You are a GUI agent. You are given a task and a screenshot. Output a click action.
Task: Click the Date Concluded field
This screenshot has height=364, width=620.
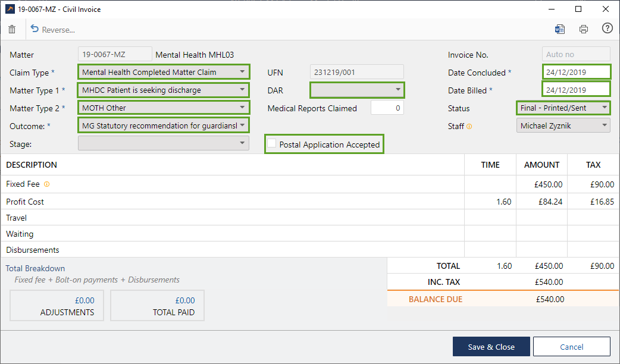575,73
